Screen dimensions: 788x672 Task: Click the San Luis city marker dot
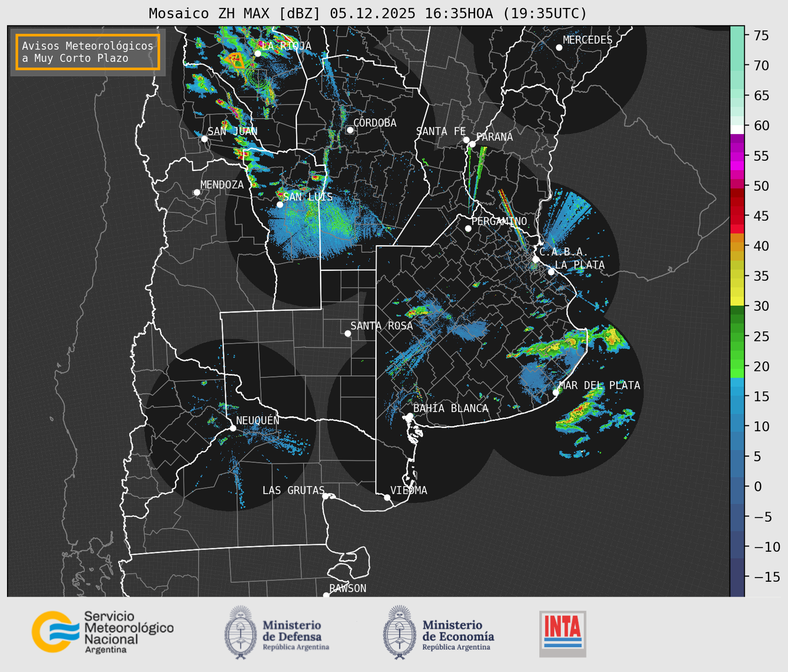tap(280, 204)
